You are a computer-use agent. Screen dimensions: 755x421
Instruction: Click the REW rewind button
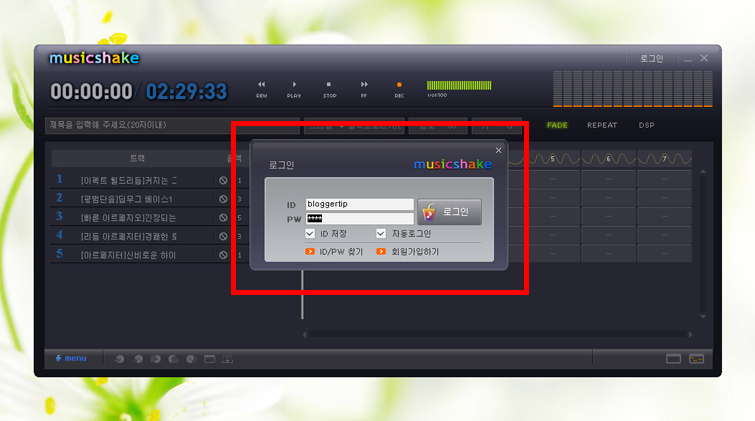261,89
